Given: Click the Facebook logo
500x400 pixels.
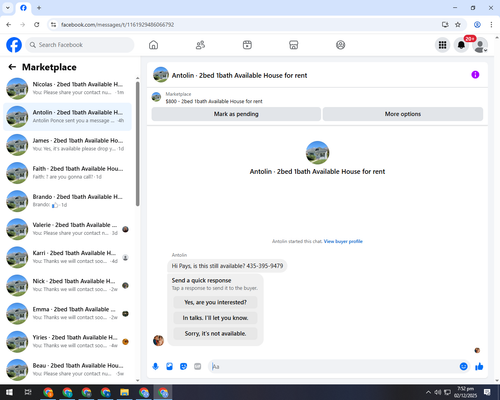Looking at the screenshot, I should point(14,45).
